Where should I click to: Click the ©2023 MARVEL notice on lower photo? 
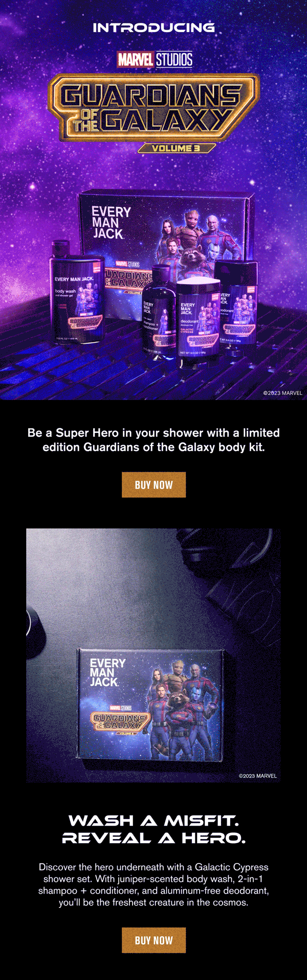point(258,776)
